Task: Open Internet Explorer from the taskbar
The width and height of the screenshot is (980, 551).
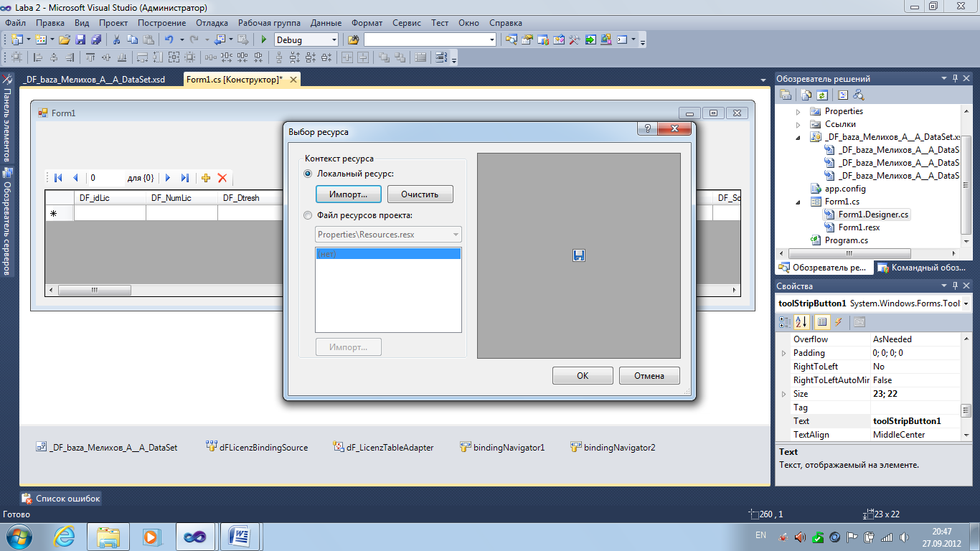Action: click(65, 536)
